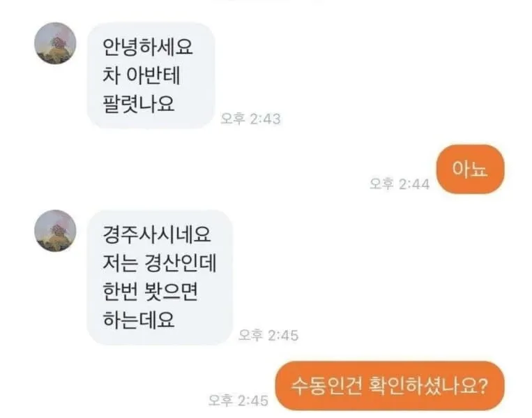532x418 pixels.
Task: Select the 하는데요 text line
Action: pos(139,320)
